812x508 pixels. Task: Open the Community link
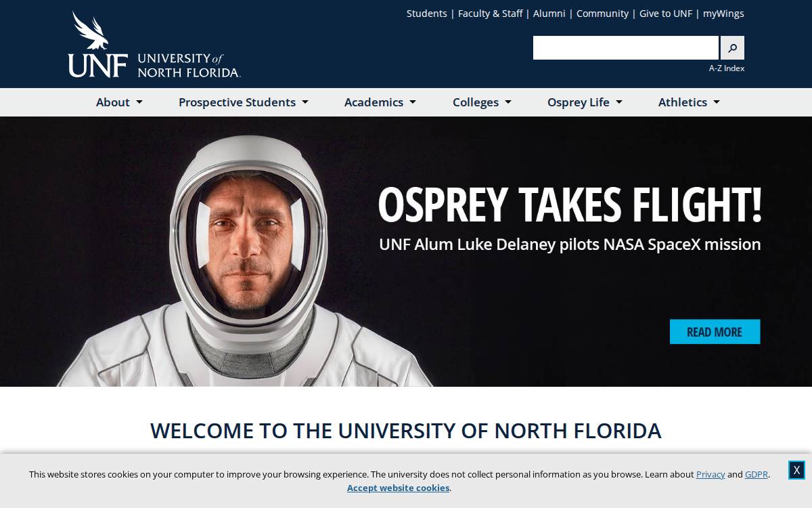(602, 14)
